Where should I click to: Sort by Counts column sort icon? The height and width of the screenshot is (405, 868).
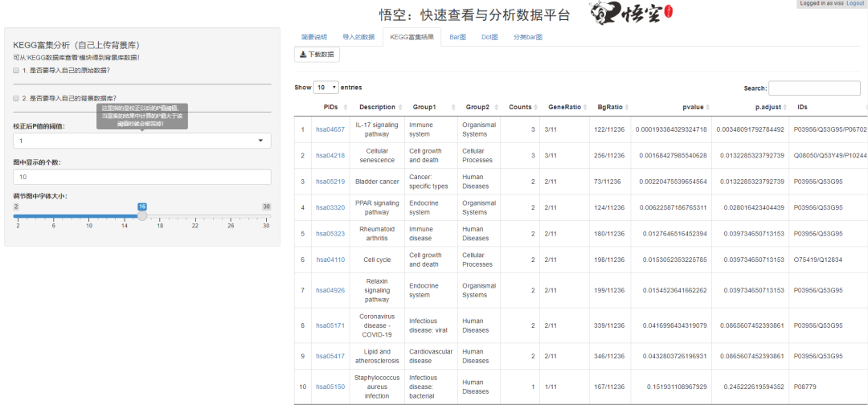pos(535,108)
